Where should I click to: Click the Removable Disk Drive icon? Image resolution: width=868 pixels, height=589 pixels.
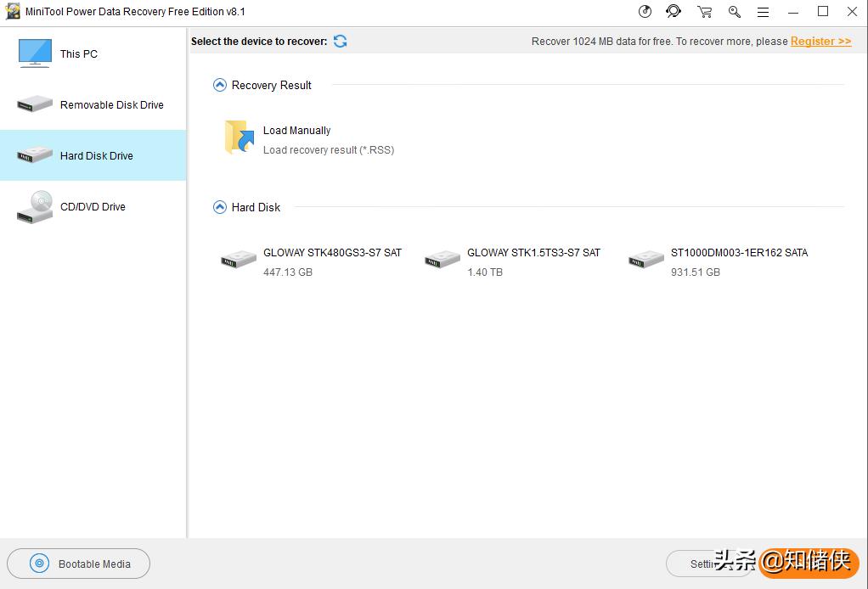(35, 104)
